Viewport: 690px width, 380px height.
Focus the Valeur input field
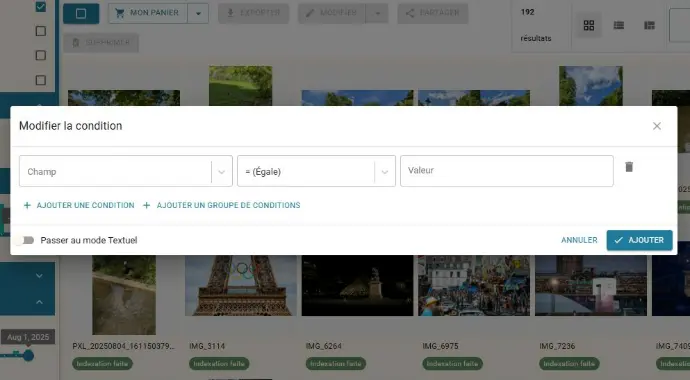[x=506, y=171]
